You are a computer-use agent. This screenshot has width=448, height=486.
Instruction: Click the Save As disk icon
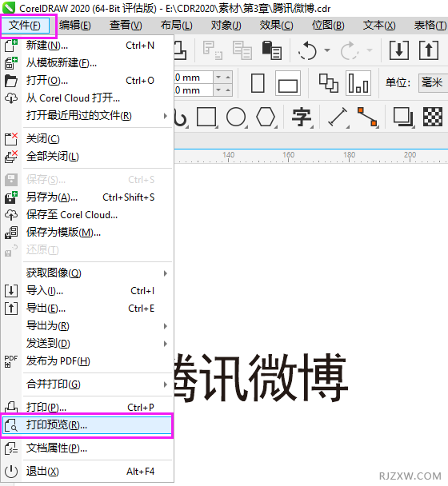click(11, 197)
